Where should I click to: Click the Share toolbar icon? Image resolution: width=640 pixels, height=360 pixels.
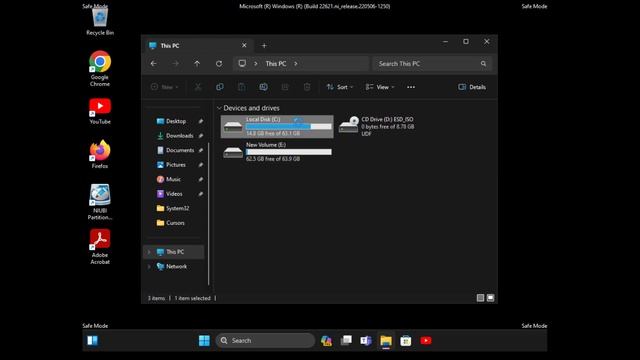point(285,87)
